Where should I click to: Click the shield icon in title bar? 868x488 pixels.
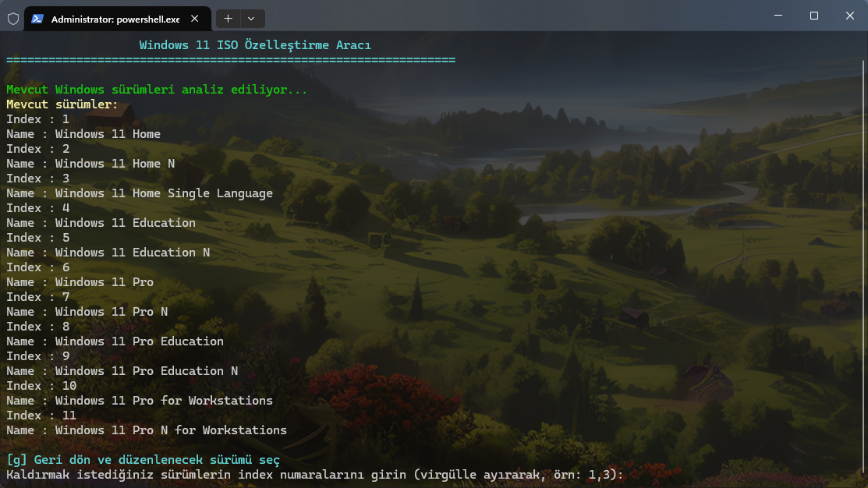click(x=13, y=19)
